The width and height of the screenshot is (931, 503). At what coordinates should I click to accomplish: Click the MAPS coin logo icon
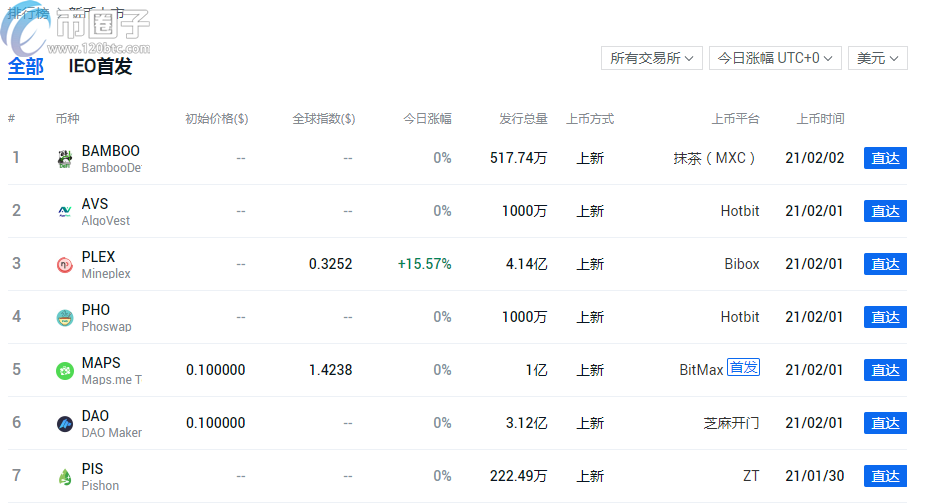[x=65, y=371]
